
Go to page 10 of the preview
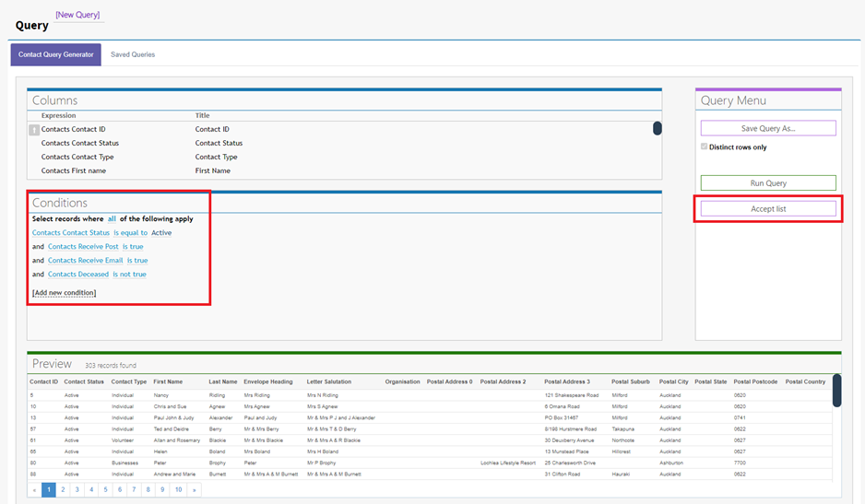coord(178,489)
